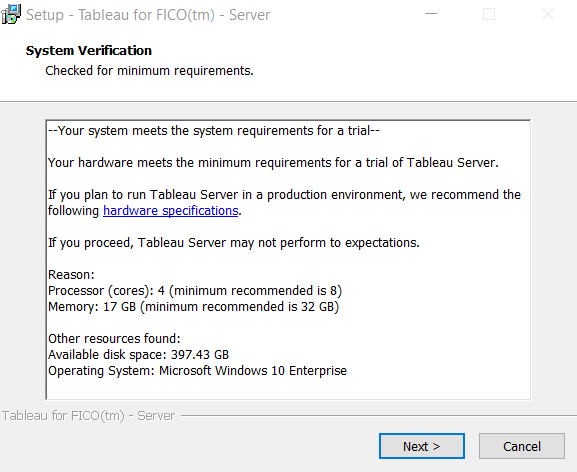Image resolution: width=577 pixels, height=472 pixels.
Task: Minimize the Setup window
Action: pos(431,14)
